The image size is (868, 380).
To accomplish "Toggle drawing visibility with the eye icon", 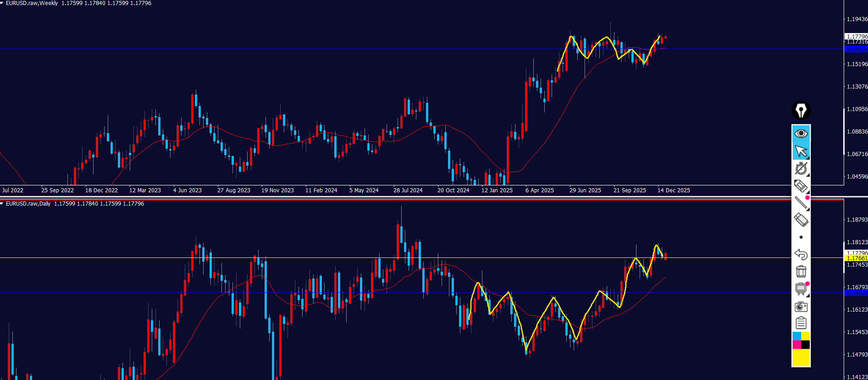I will (x=801, y=134).
